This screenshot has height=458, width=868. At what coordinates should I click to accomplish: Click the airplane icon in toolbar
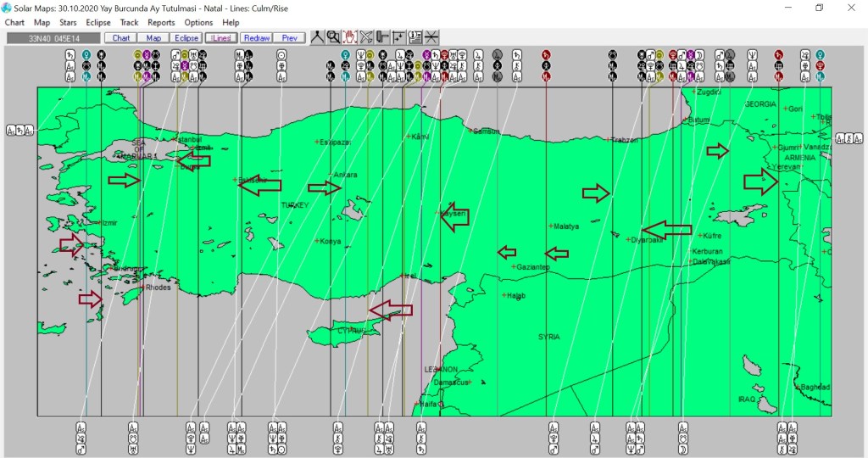point(365,37)
